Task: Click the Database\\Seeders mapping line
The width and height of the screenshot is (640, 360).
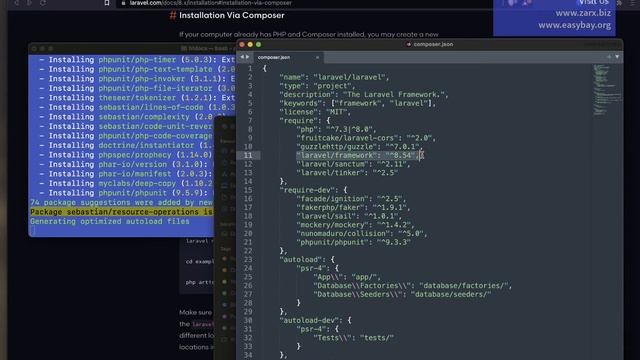Action: [x=402, y=294]
